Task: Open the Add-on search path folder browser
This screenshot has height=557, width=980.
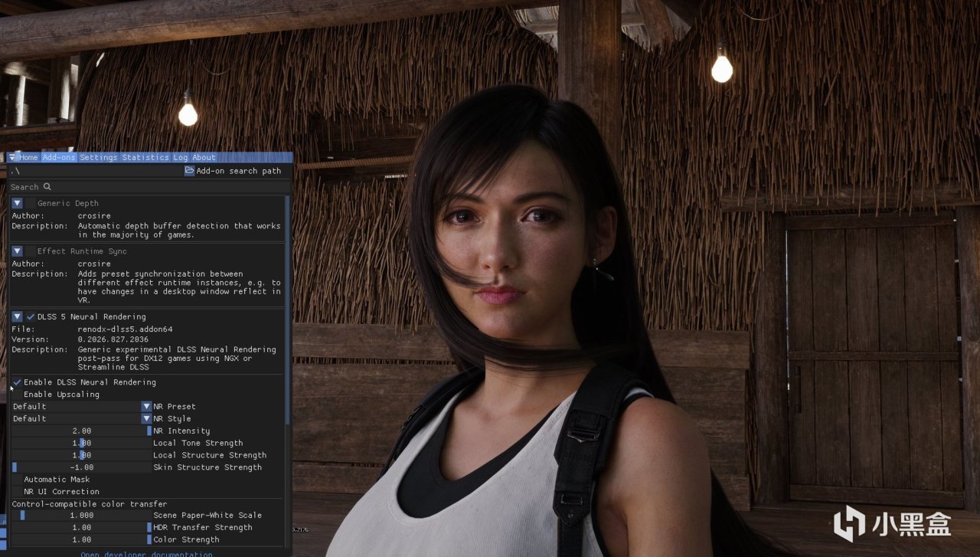Action: (189, 171)
